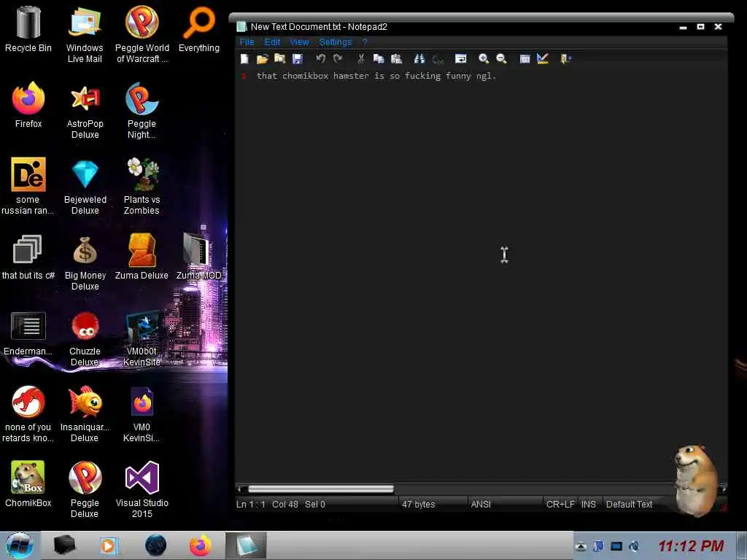Screen dimensions: 747x560
Task: Show hidden tray icons arrow
Action: (580, 546)
